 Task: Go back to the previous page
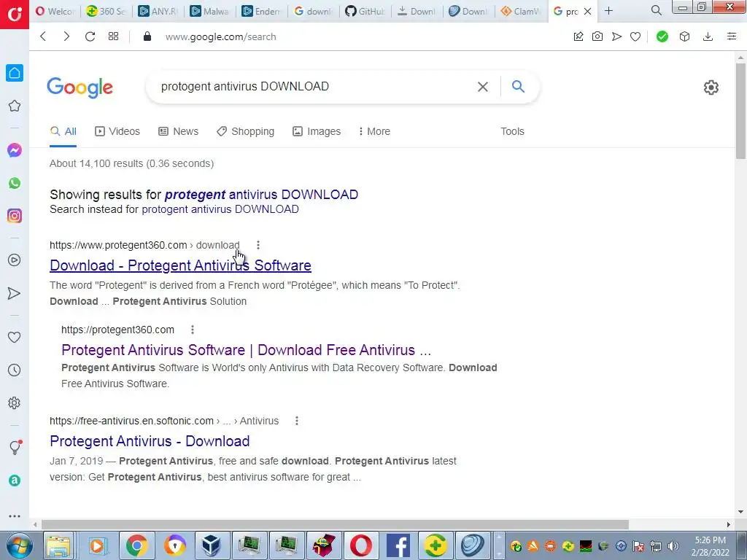coord(43,36)
